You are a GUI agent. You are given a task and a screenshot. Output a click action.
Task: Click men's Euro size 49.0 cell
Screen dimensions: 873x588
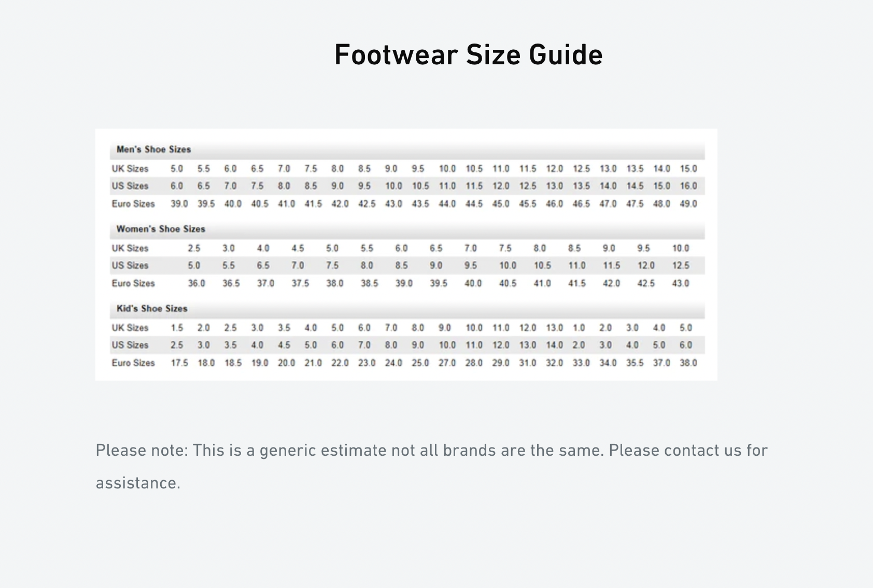688,204
